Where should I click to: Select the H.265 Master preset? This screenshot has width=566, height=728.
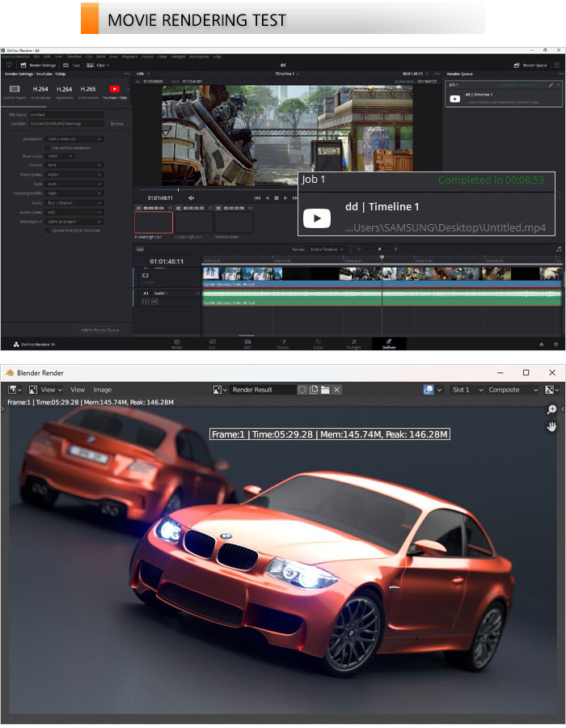click(87, 91)
